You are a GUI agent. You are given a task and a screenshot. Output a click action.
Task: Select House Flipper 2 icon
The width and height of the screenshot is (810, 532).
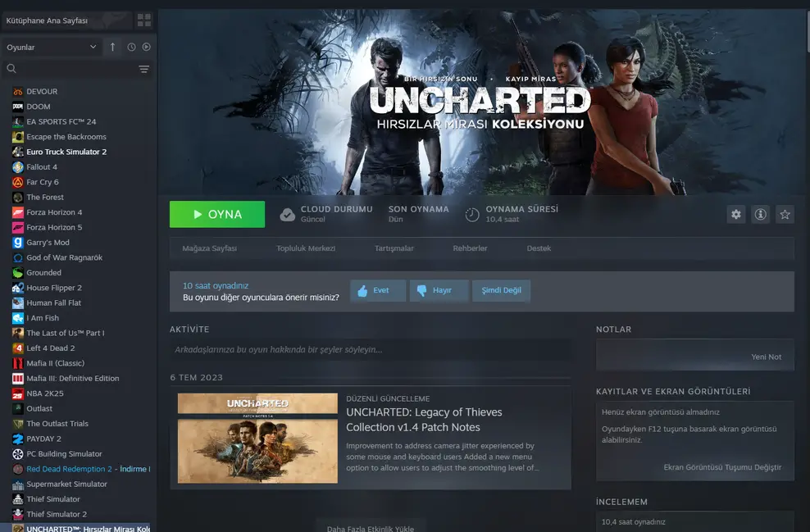(18, 288)
